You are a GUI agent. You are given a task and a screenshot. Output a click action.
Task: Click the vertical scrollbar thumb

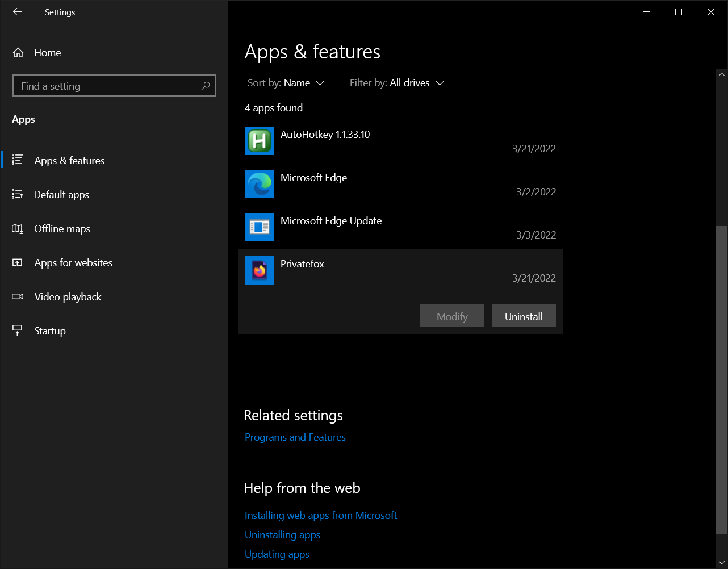coord(722,380)
